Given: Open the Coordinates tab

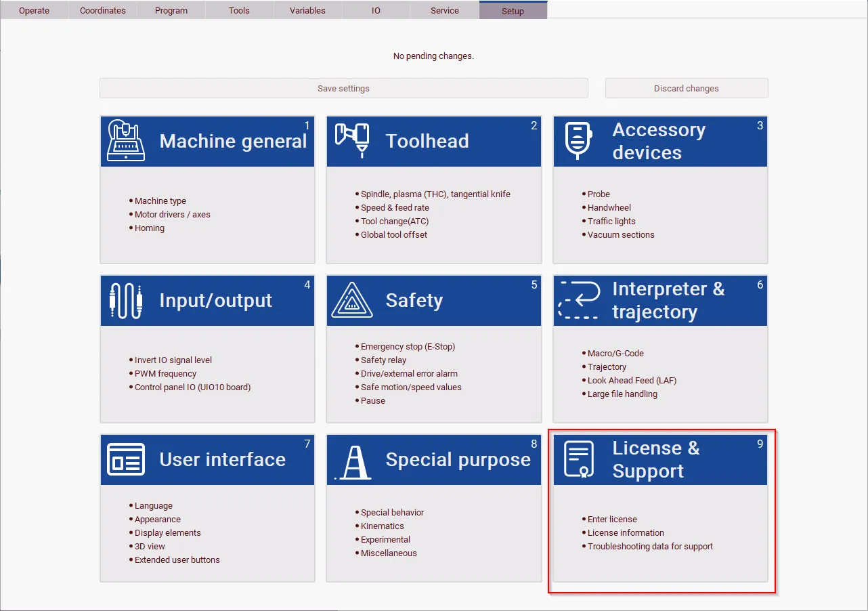Looking at the screenshot, I should tap(103, 10).
